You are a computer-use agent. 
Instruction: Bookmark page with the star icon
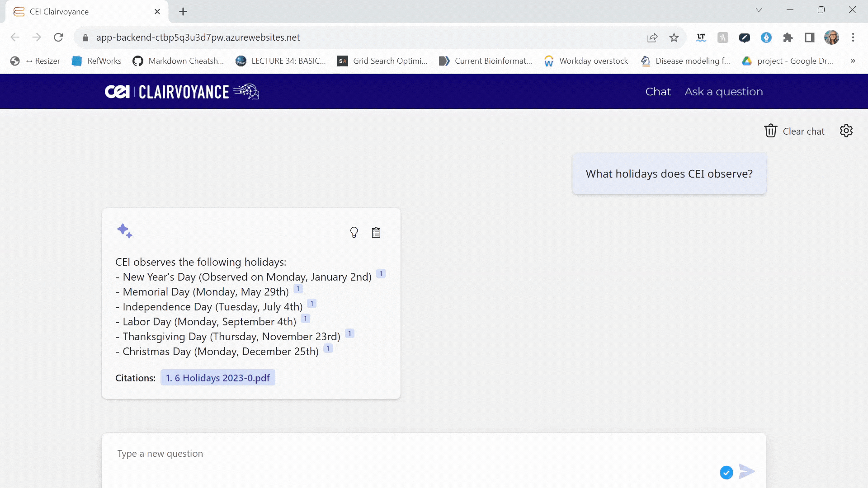(x=674, y=38)
